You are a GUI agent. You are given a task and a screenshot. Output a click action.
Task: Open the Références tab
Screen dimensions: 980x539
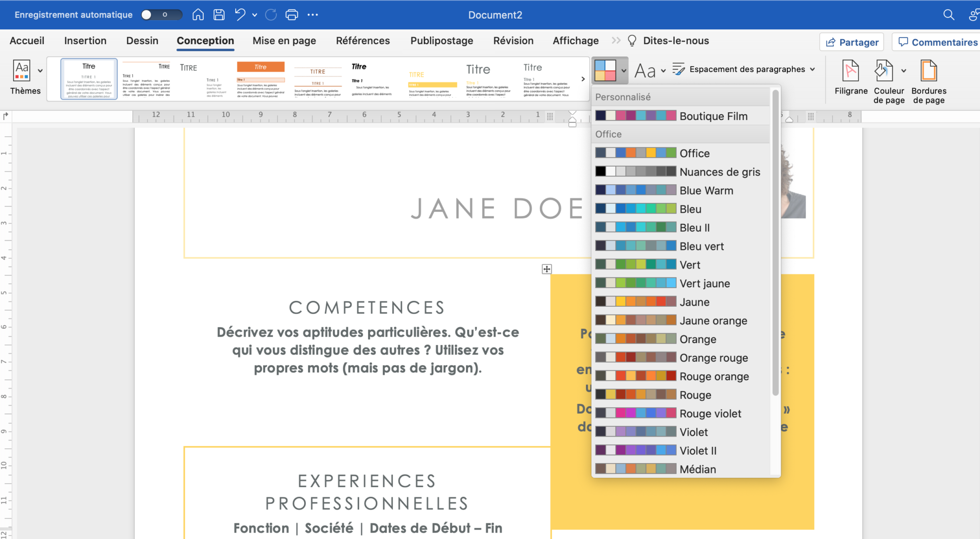[363, 41]
